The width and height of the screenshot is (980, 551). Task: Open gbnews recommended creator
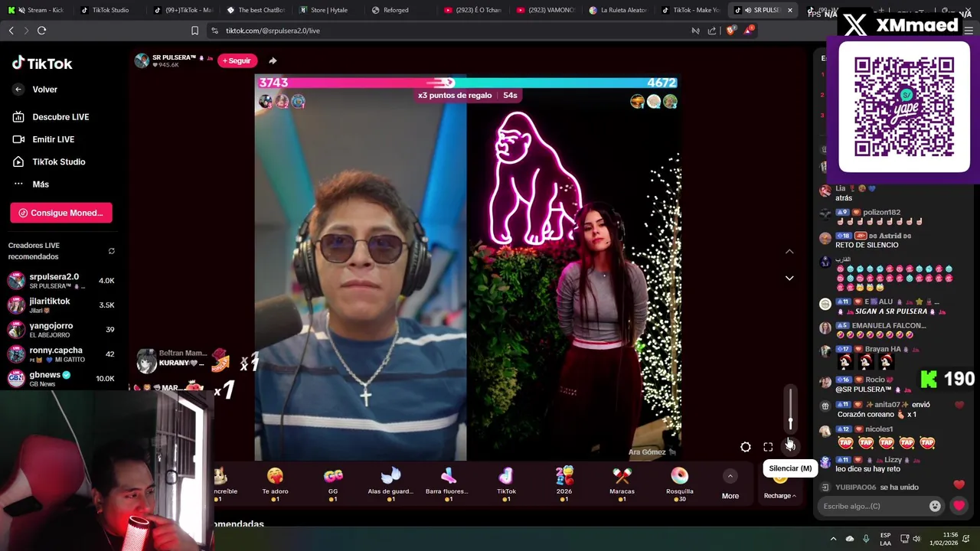pos(61,378)
